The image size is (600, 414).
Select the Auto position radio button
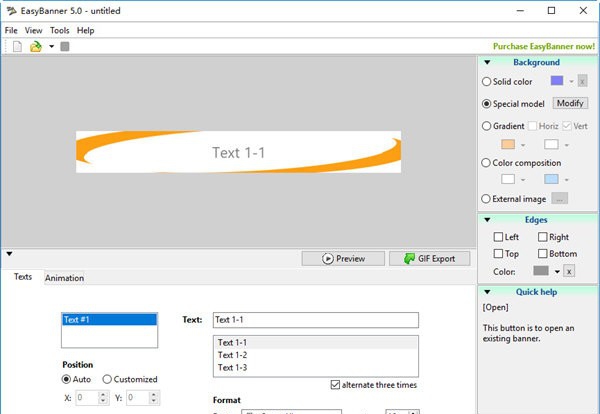[x=66, y=379]
